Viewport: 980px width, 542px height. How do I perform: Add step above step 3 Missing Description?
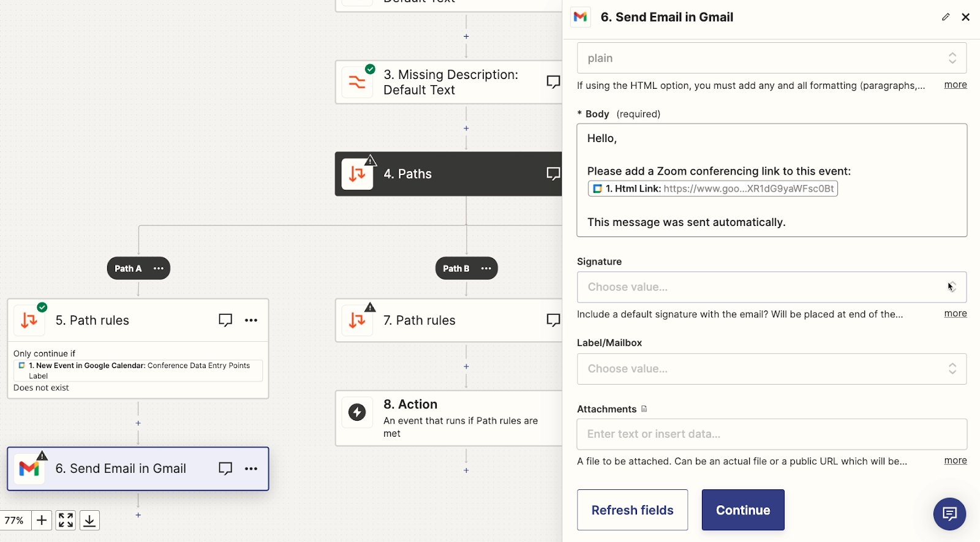(x=466, y=36)
